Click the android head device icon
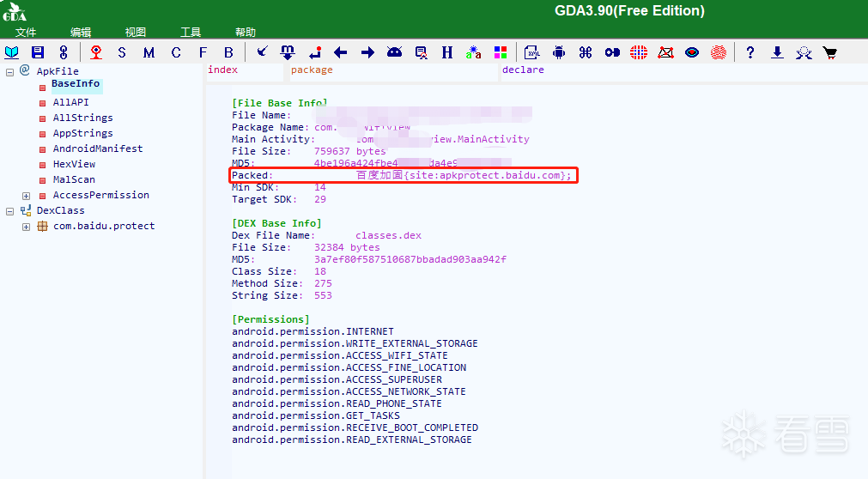Image resolution: width=868 pixels, height=479 pixels. click(394, 52)
